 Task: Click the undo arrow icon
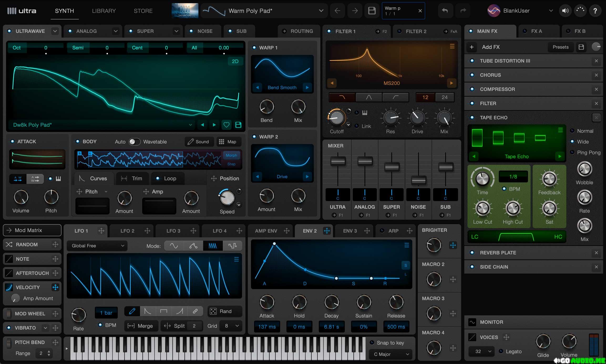[x=445, y=11]
